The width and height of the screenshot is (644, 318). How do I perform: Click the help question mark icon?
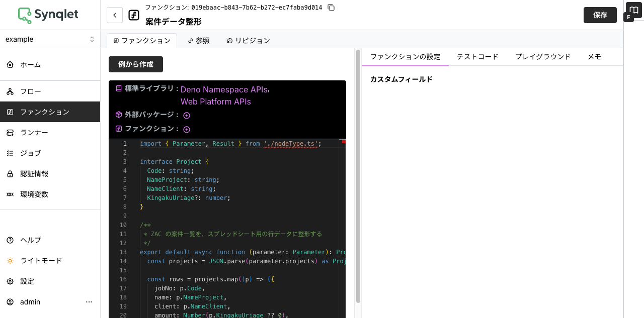point(10,240)
